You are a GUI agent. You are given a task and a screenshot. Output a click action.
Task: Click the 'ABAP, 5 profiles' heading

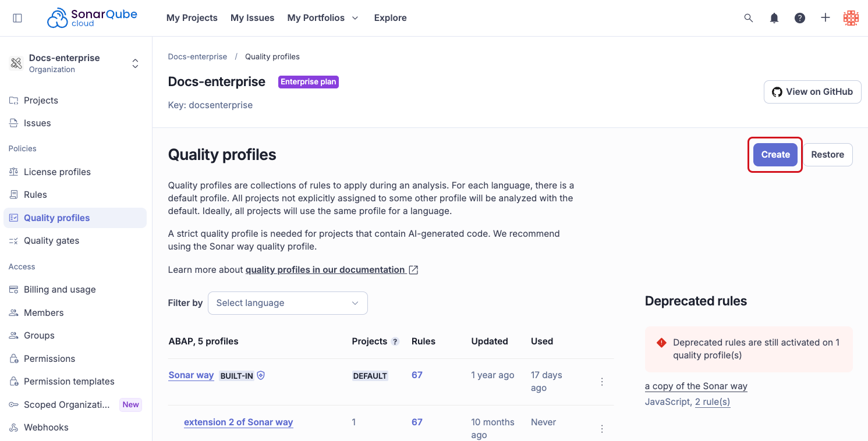click(x=203, y=342)
